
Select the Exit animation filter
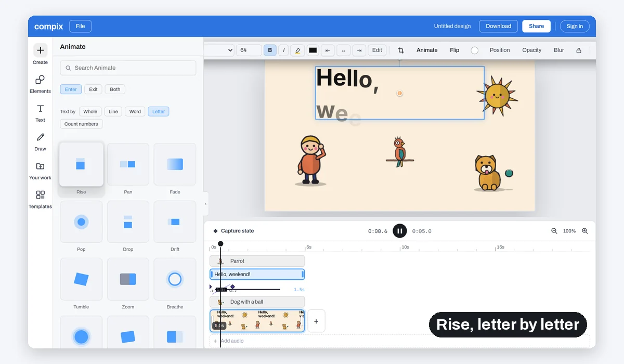coord(93,89)
